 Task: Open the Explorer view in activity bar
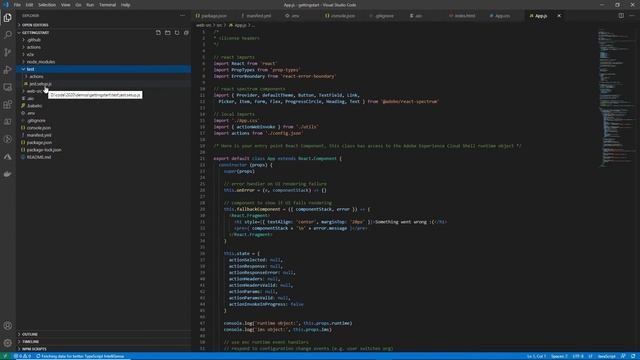[7, 18]
